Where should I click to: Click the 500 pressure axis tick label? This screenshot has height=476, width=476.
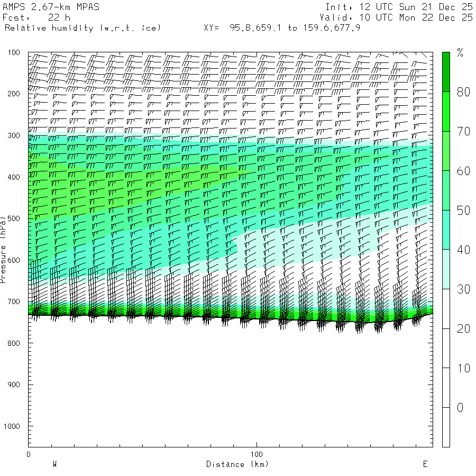pyautogui.click(x=14, y=218)
